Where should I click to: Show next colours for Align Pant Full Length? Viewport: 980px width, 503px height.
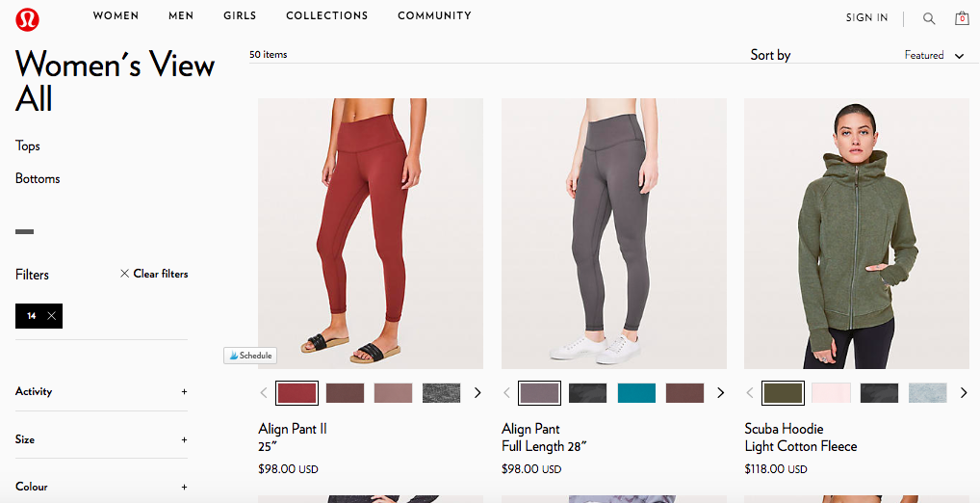(720, 393)
